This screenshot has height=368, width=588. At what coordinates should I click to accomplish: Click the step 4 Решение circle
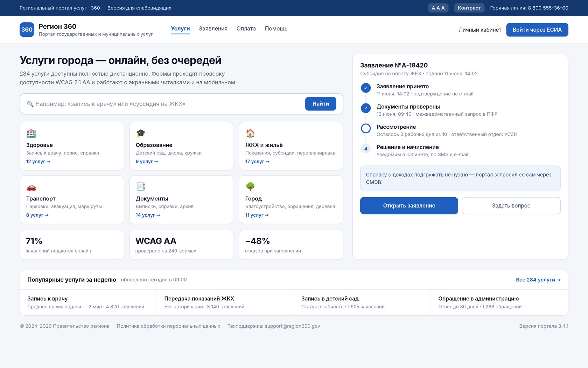(366, 149)
